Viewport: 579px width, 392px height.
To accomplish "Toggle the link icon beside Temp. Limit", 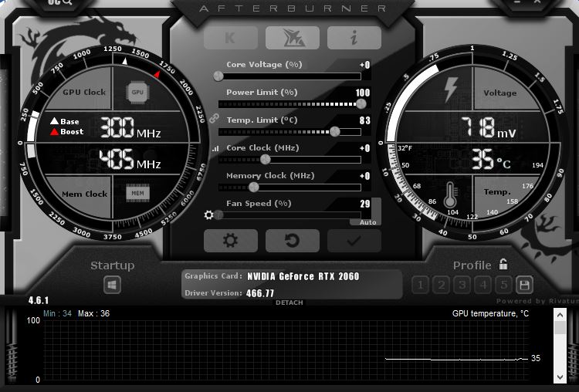I will click(214, 119).
